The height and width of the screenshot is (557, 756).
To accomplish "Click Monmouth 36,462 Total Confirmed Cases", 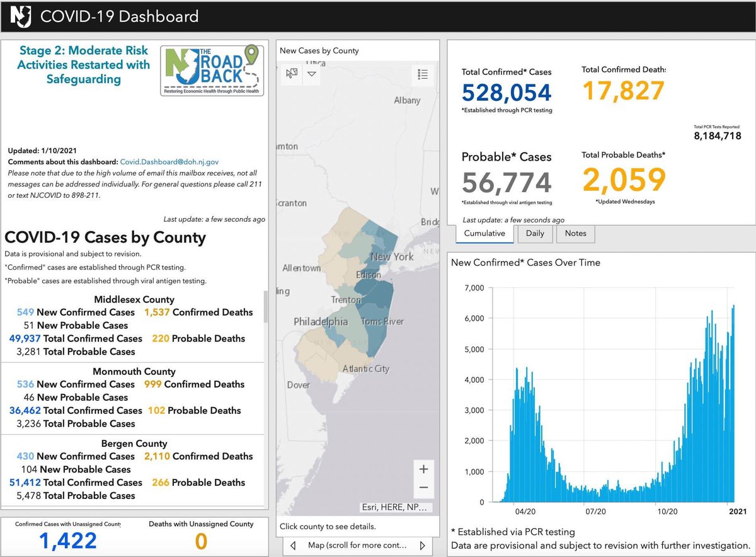I will [76, 410].
